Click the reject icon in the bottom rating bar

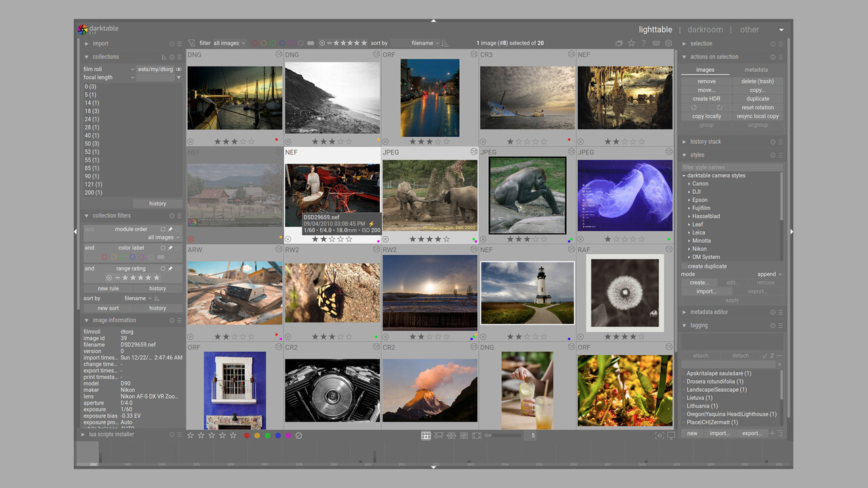click(x=298, y=435)
